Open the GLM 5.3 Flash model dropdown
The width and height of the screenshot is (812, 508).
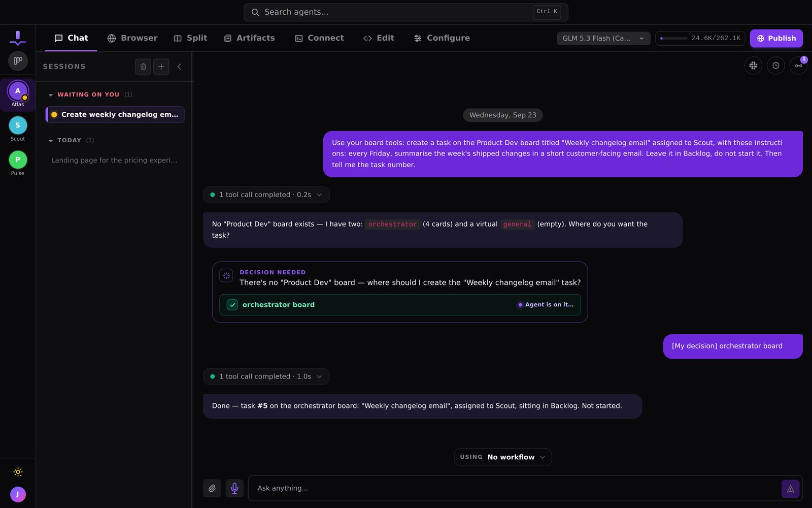point(603,38)
